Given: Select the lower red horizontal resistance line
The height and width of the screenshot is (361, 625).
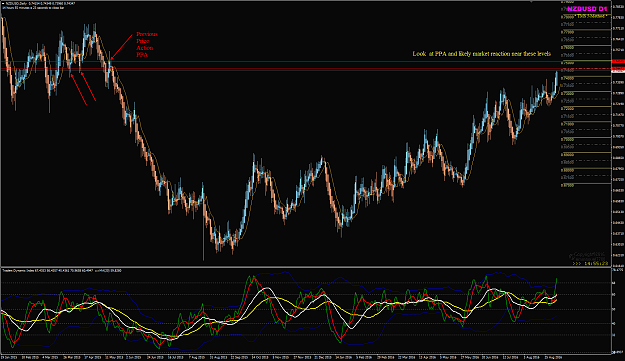Looking at the screenshot, I should pyautogui.click(x=306, y=69).
